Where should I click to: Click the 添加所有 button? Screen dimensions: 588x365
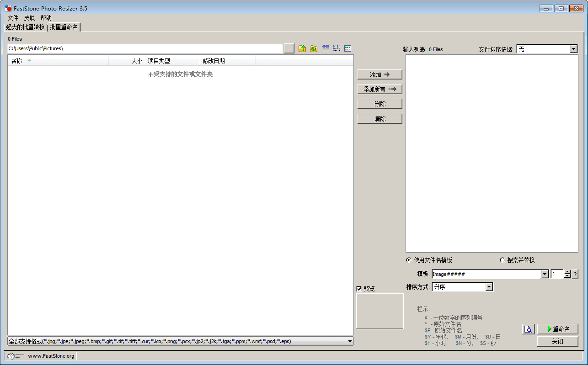tap(380, 89)
